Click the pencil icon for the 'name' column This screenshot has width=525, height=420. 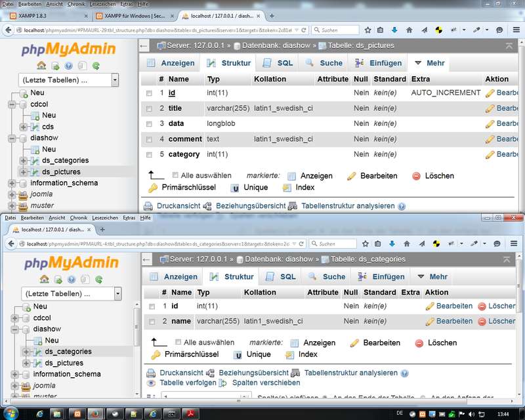pos(430,322)
